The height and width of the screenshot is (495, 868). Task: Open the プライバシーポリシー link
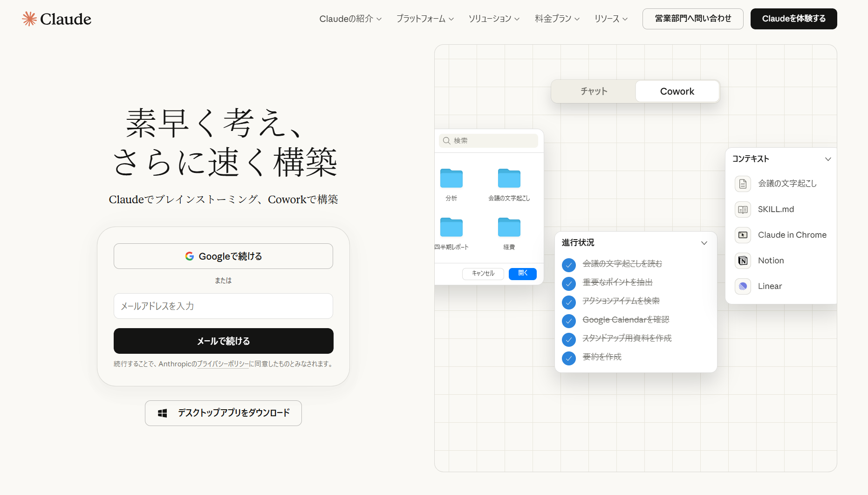click(223, 364)
